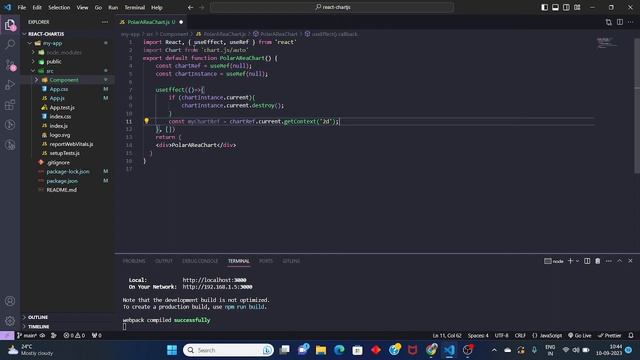
Task: Toggle secondary side bar visibility
Action: (566, 7)
